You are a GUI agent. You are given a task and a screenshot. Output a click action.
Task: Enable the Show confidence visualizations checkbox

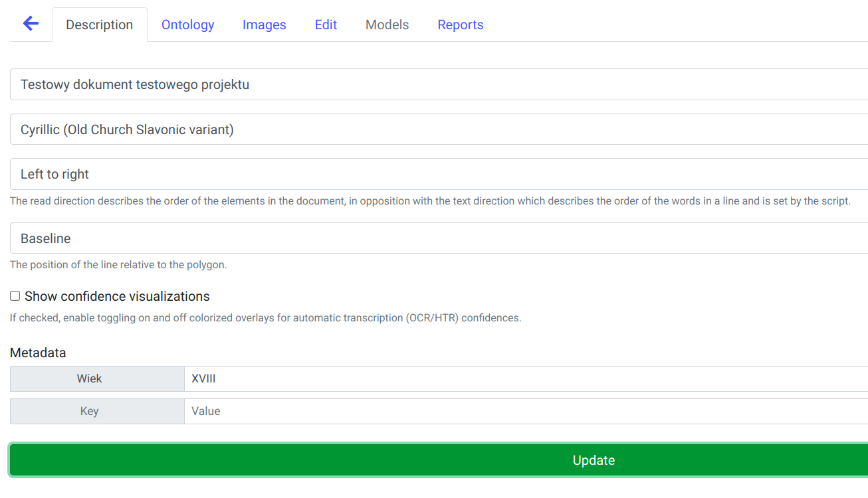point(15,296)
